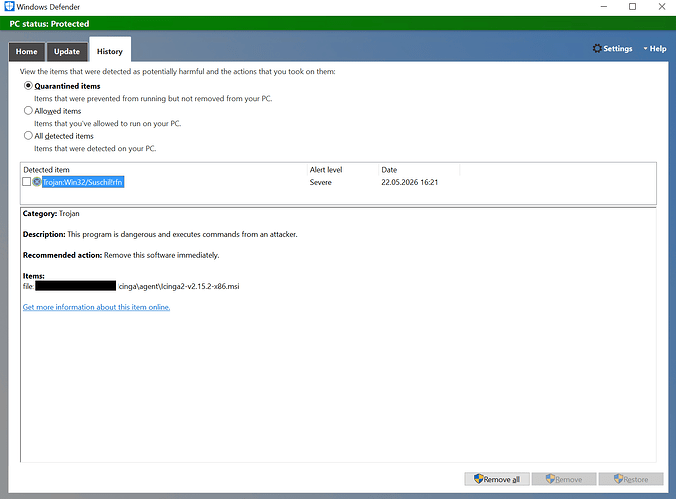Close the Windows Defender window
Image resolution: width=676 pixels, height=499 pixels.
[662, 6]
